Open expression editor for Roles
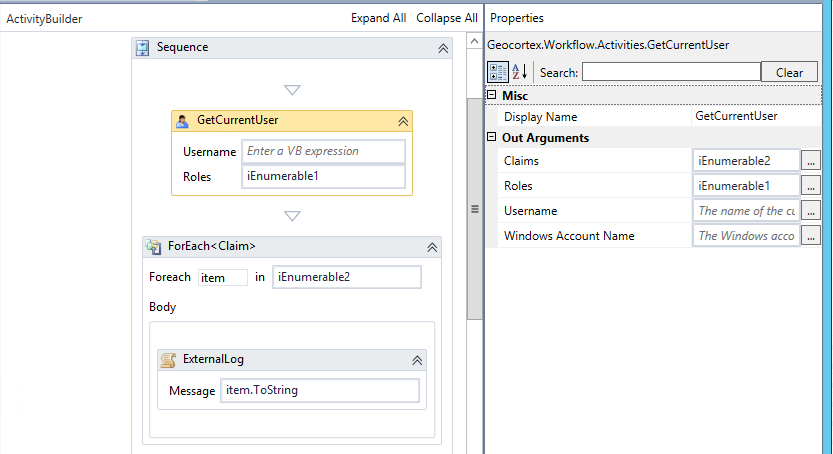The height and width of the screenshot is (454, 833). (x=811, y=185)
